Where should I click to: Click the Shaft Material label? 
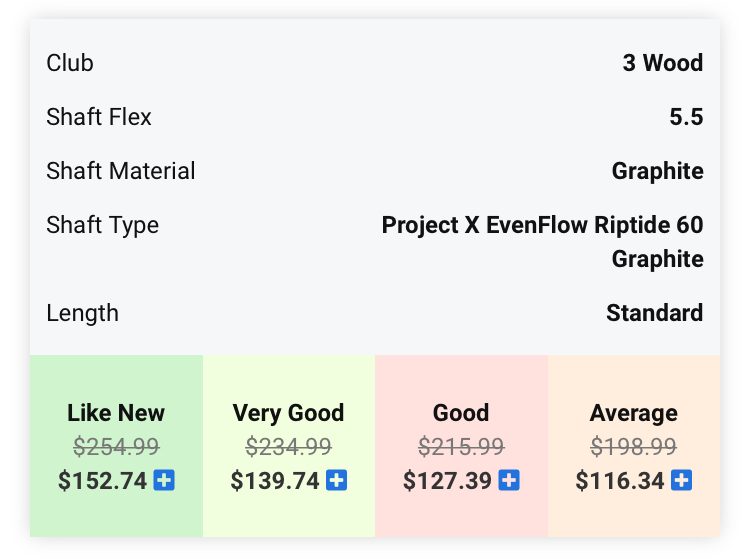tap(121, 171)
